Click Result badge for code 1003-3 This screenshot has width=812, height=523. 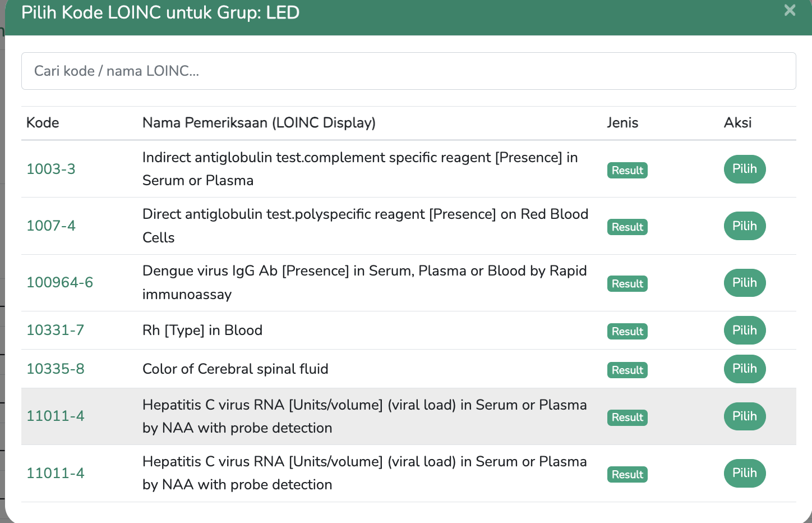pyautogui.click(x=627, y=171)
